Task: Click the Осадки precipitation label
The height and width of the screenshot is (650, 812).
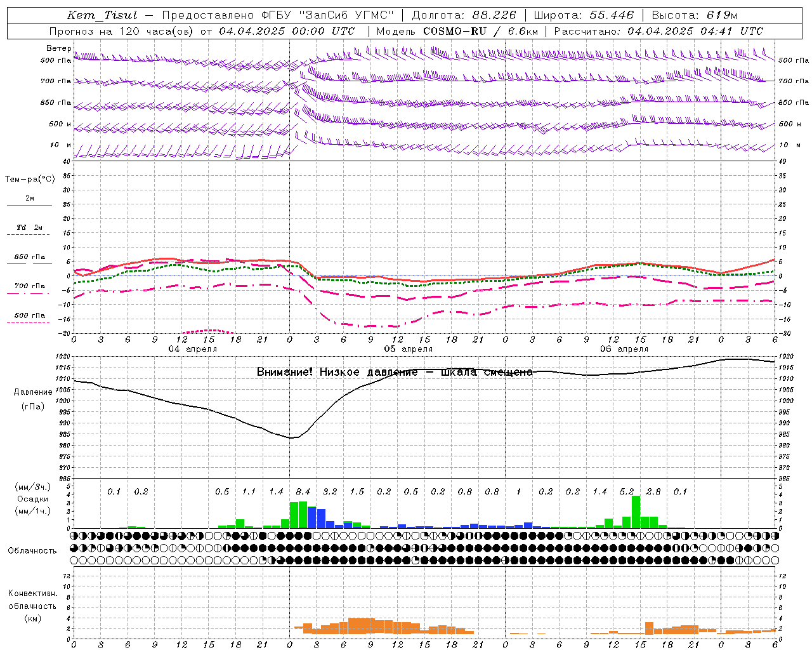Action: [33, 499]
